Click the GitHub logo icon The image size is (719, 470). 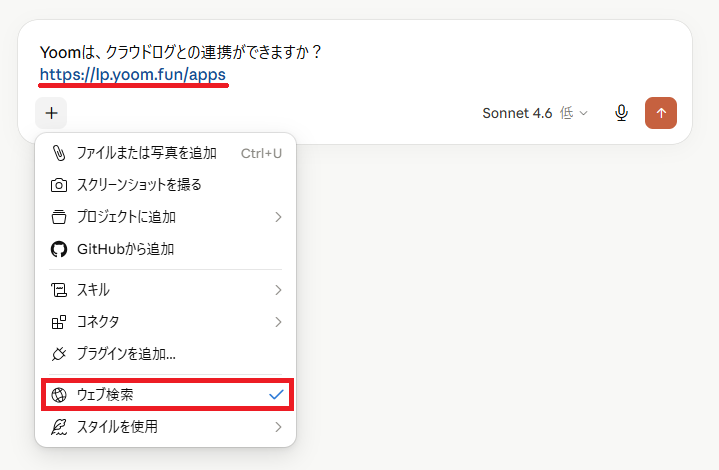(x=59, y=249)
